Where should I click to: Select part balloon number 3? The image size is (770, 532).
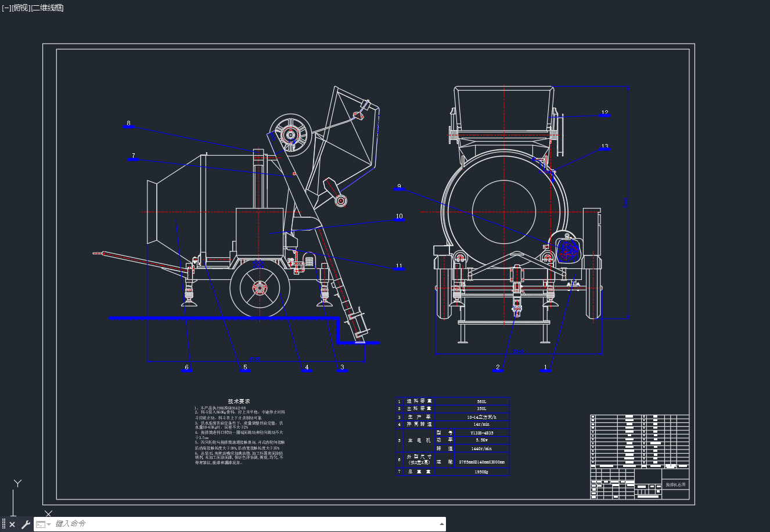(342, 368)
